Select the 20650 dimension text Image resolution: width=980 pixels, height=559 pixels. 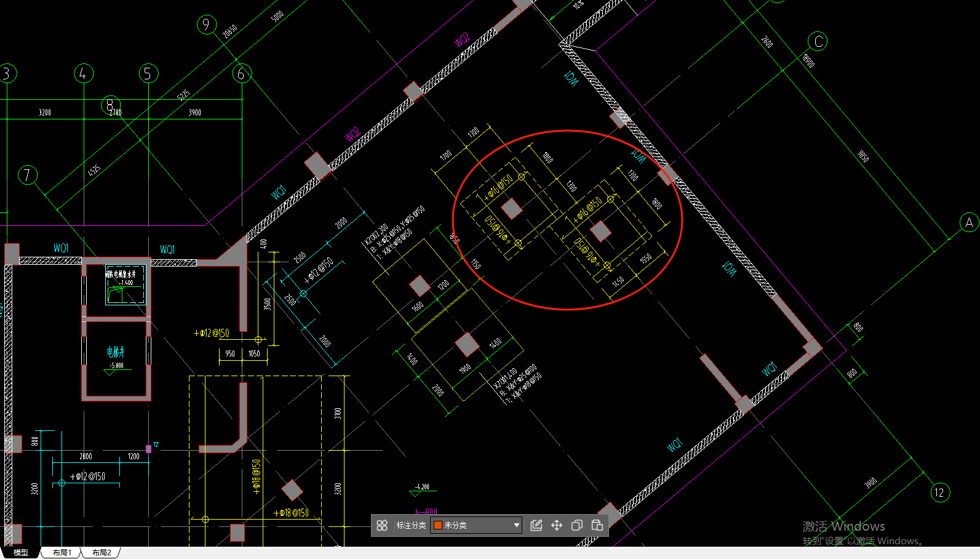(x=230, y=31)
